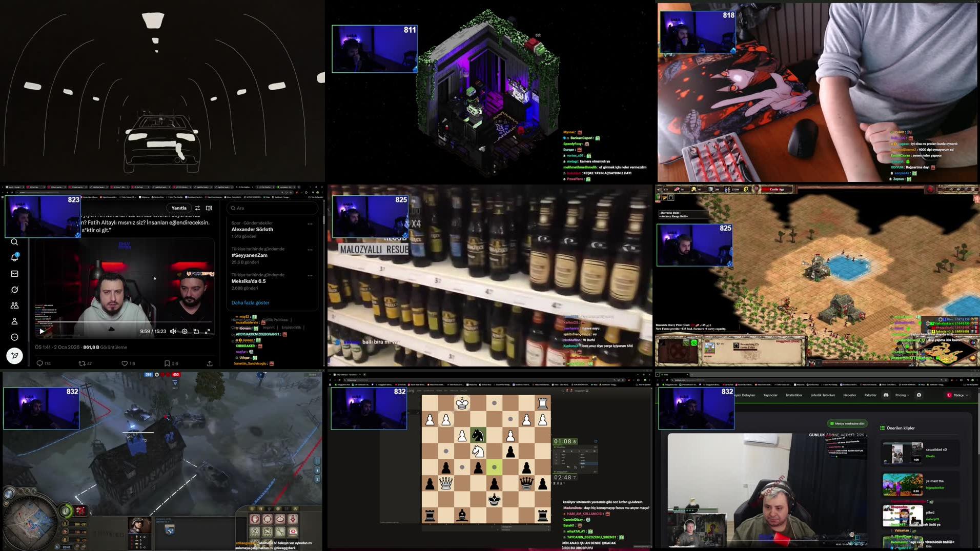This screenshot has height=551, width=980.
Task: Open Notifications from the bell icon
Action: [x=14, y=258]
